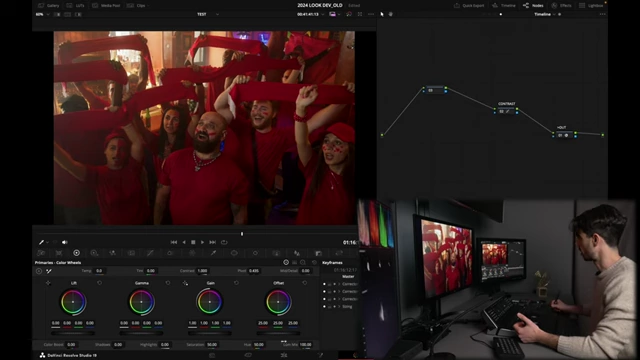Toggle full-screen viewer mode
640x360 pixels.
tap(360, 14)
